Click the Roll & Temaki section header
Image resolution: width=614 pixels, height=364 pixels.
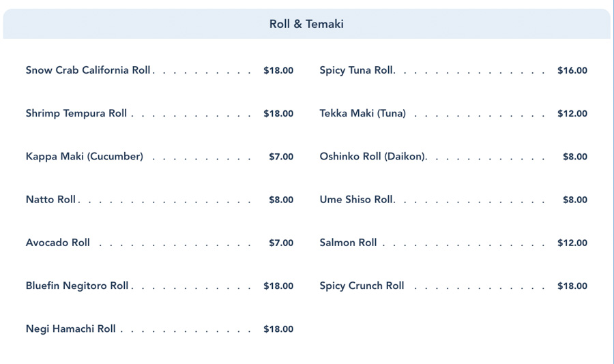(306, 25)
